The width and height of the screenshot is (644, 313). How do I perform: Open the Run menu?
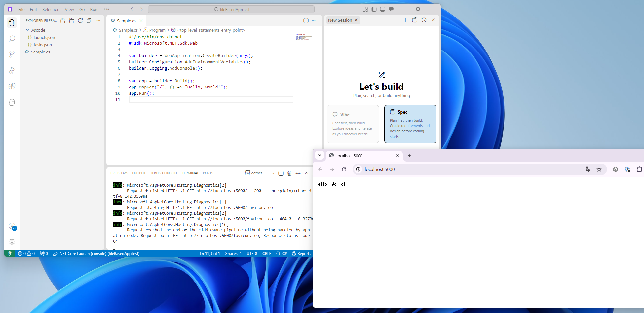pos(94,9)
